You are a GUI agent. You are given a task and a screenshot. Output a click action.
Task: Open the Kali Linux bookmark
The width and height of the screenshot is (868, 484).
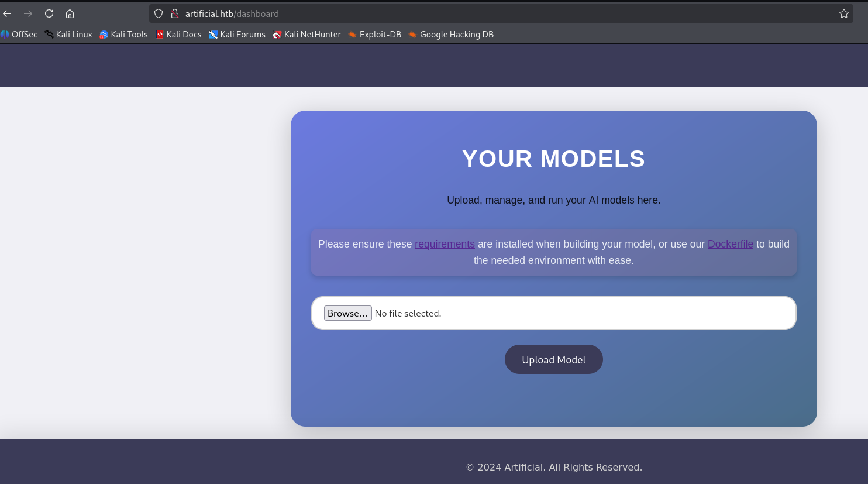point(68,35)
